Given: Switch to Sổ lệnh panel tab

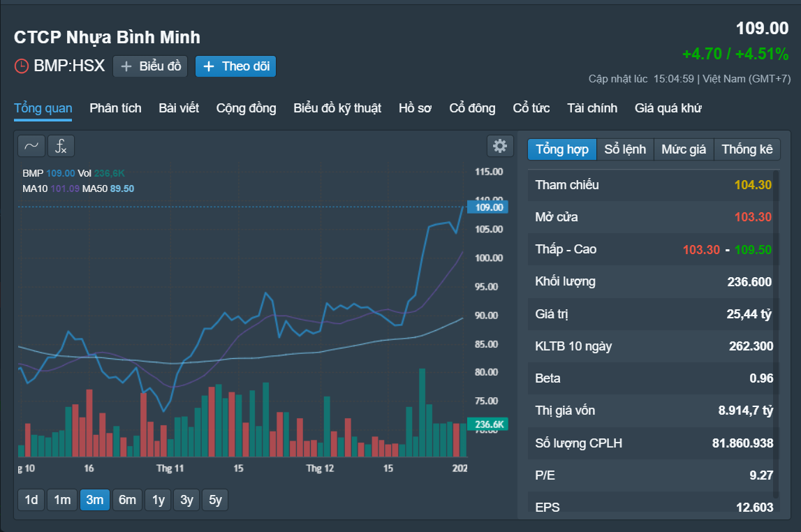Looking at the screenshot, I should (x=625, y=149).
